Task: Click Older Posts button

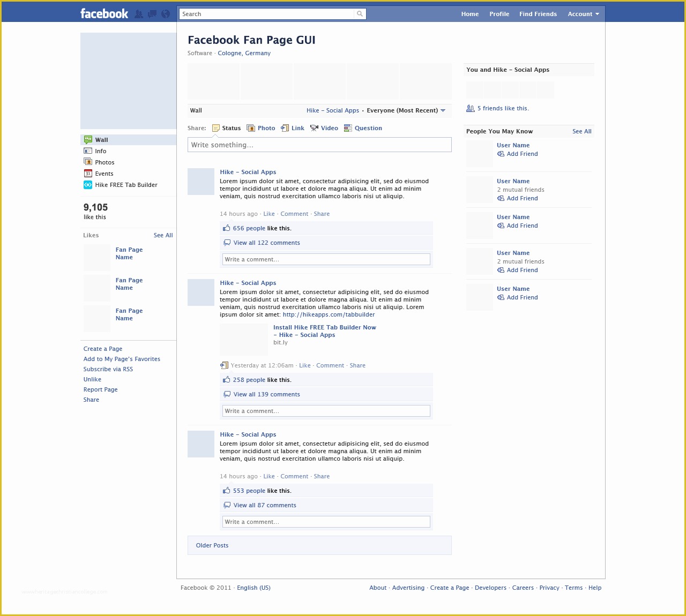Action: [319, 545]
